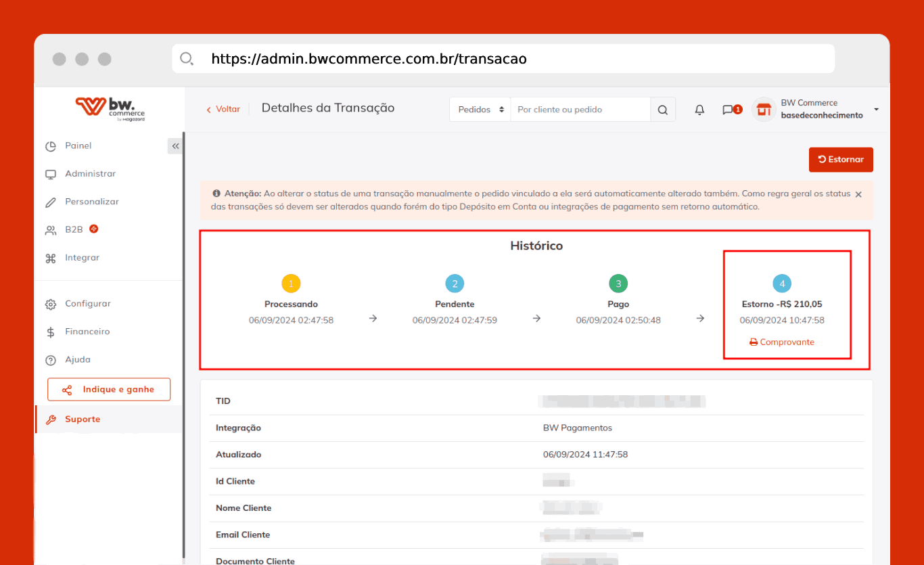Click the 'BW Pagamentos' integration value
Image resolution: width=924 pixels, height=565 pixels.
578,428
